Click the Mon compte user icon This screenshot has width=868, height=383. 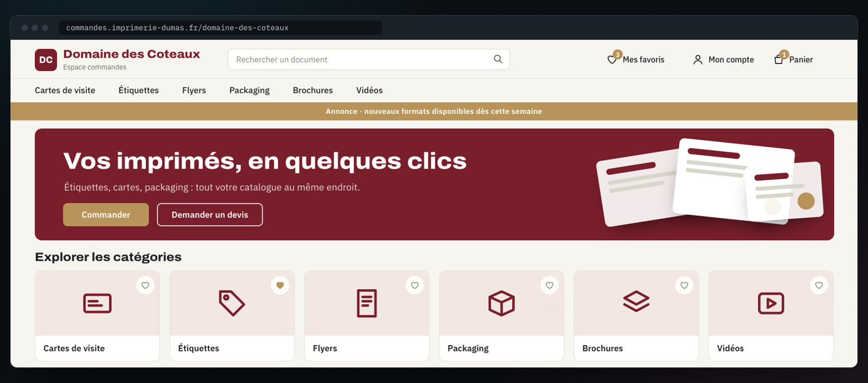click(x=698, y=60)
